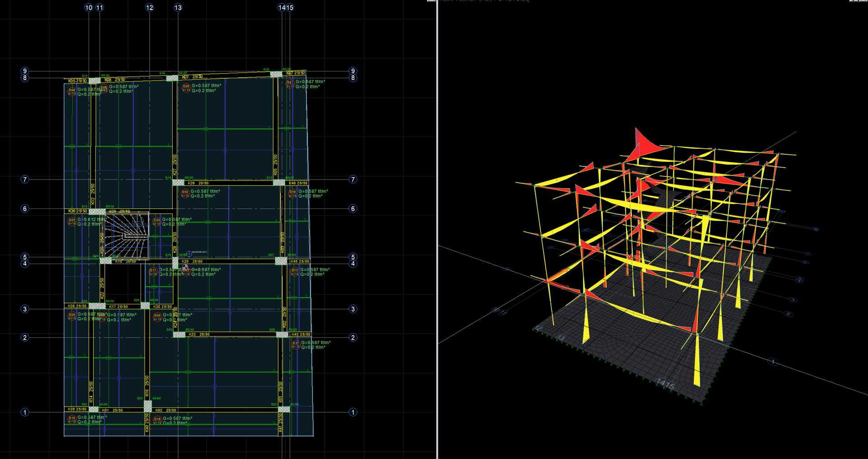Select axis bubble 7 on left side

coord(25,180)
